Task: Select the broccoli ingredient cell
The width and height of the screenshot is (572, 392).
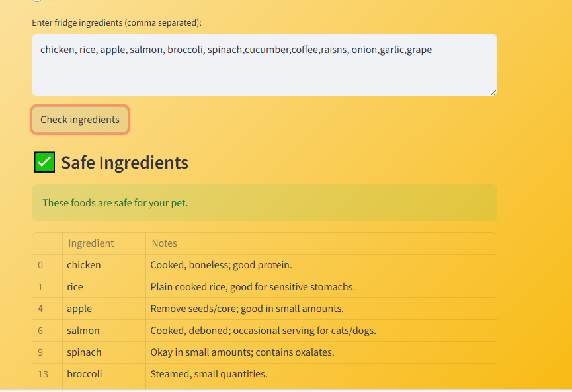Action: click(x=85, y=373)
